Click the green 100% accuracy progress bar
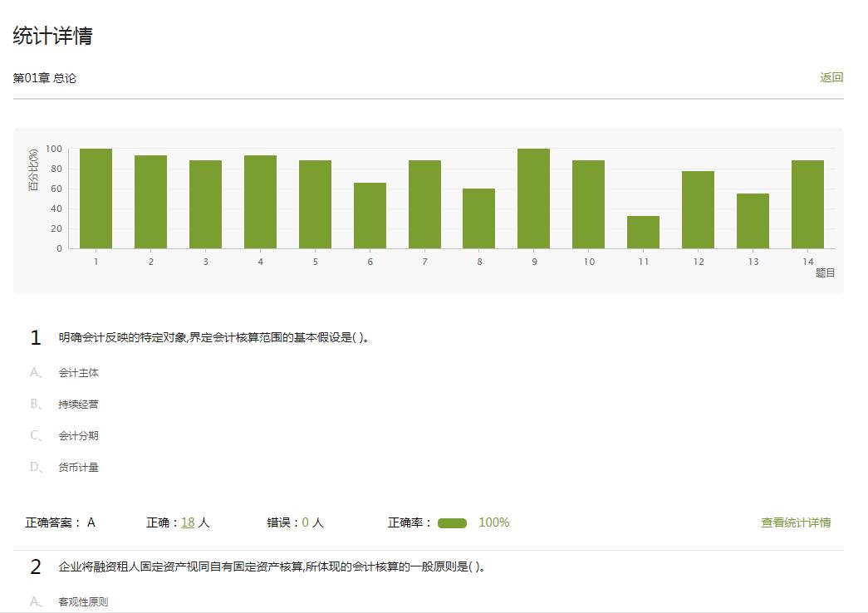Image resolution: width=868 pixels, height=613 pixels. coord(452,523)
